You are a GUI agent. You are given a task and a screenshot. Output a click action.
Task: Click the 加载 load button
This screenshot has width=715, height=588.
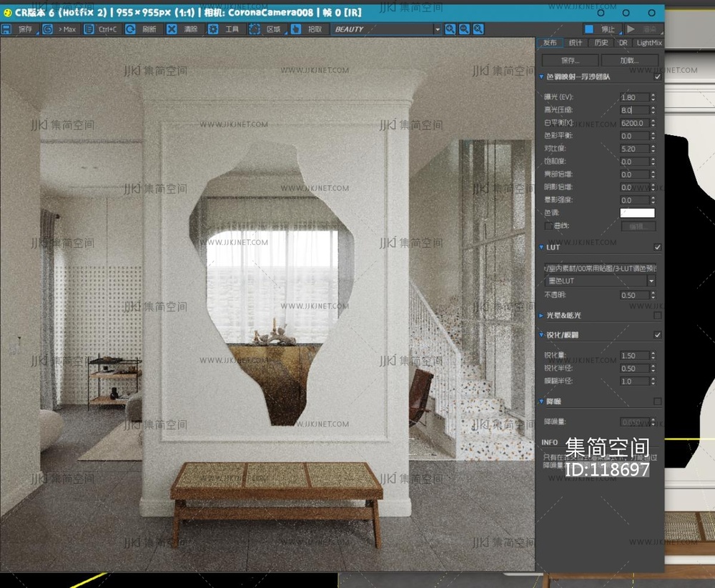click(629, 61)
